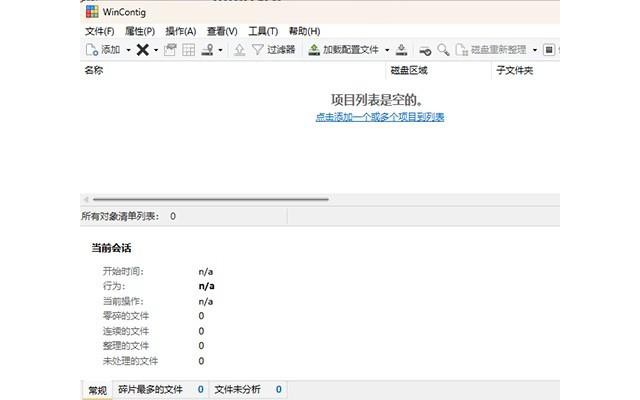Click the key-like icon left of magnifier

click(x=425, y=51)
